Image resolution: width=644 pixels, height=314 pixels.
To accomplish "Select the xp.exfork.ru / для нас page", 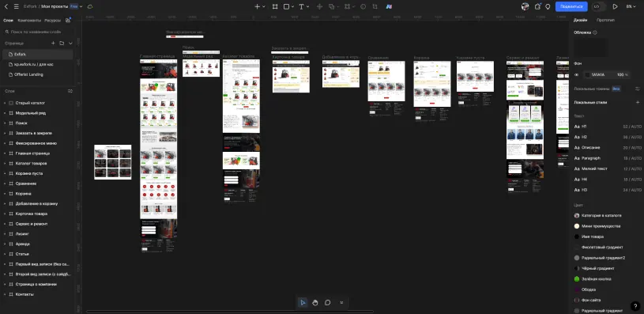I will [x=37, y=65].
